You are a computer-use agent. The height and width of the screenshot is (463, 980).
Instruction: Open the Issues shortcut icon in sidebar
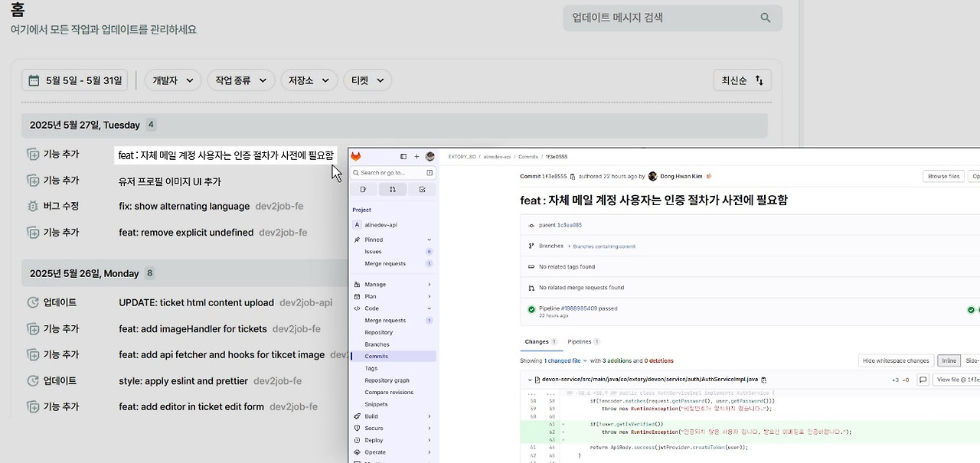pos(363,188)
